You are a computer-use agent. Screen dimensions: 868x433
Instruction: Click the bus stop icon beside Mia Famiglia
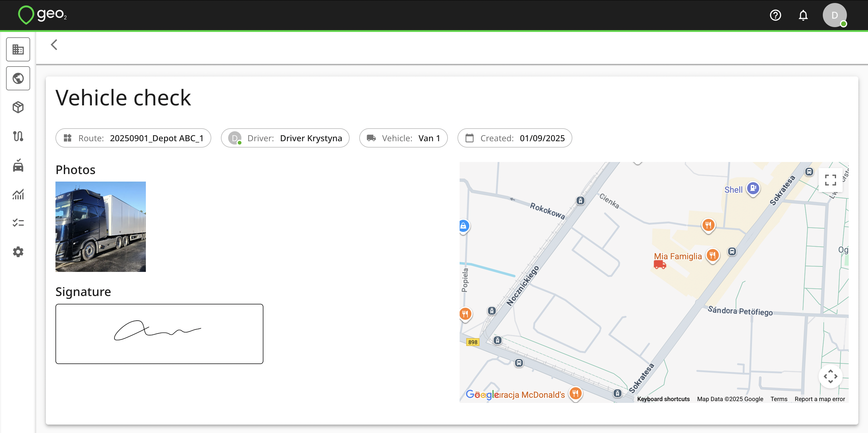tap(732, 251)
